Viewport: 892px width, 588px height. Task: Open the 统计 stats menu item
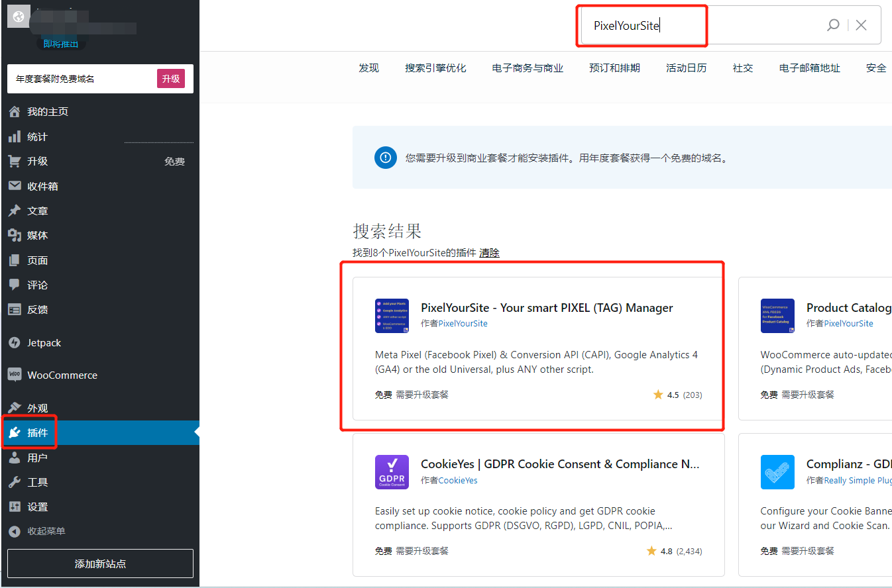(37, 136)
